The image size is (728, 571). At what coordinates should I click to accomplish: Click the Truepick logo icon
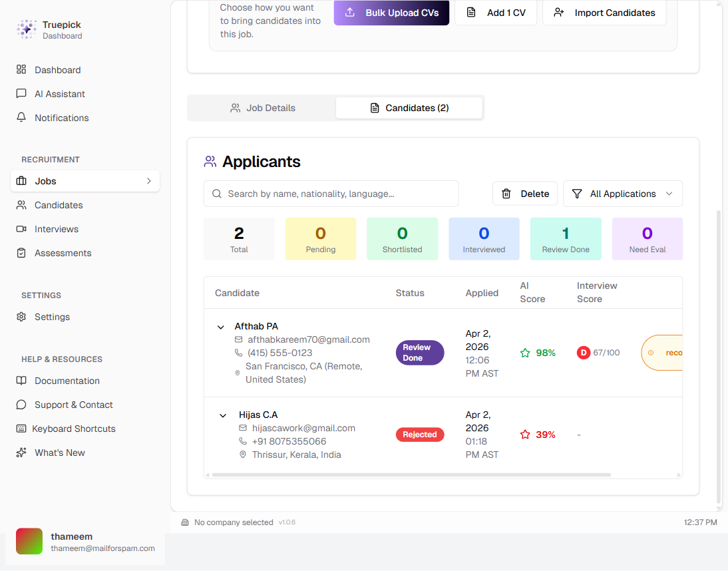tap(27, 29)
